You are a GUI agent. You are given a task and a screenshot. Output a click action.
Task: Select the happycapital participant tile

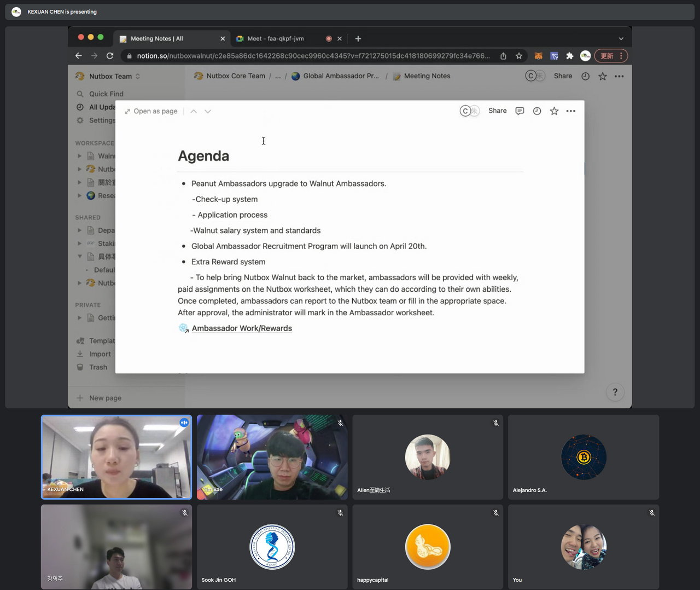(428, 547)
